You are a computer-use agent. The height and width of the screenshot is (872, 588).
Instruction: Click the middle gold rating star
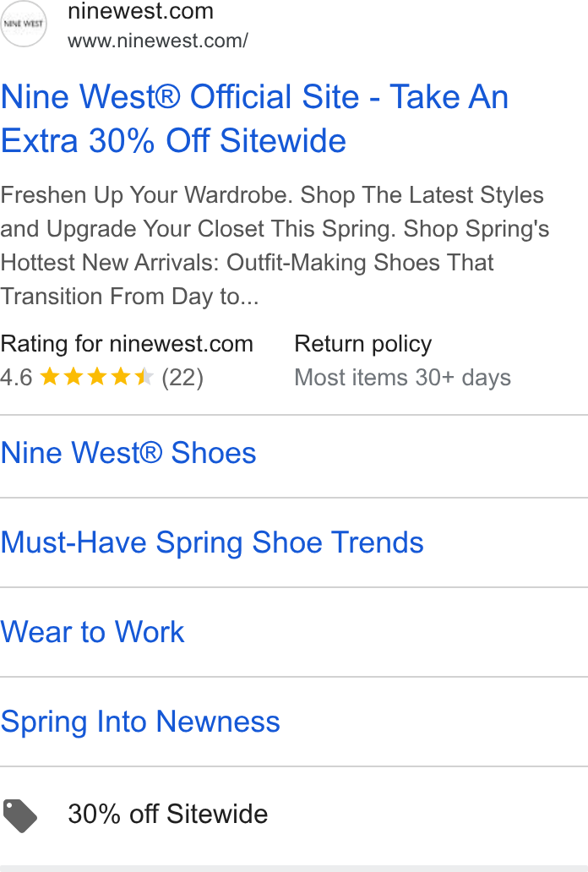coord(97,377)
